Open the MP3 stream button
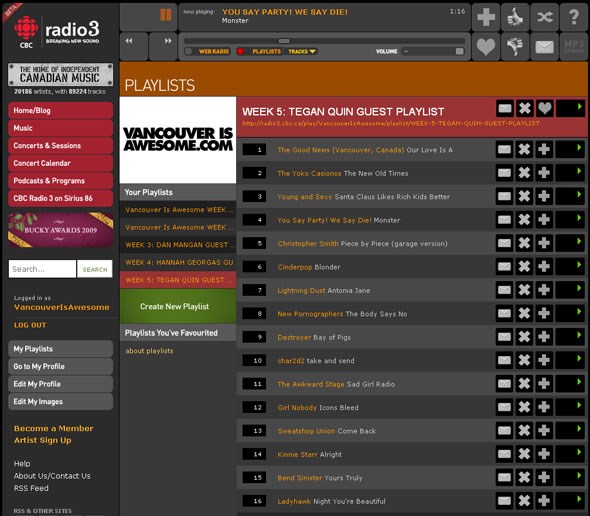This screenshot has width=590, height=516. (x=573, y=47)
